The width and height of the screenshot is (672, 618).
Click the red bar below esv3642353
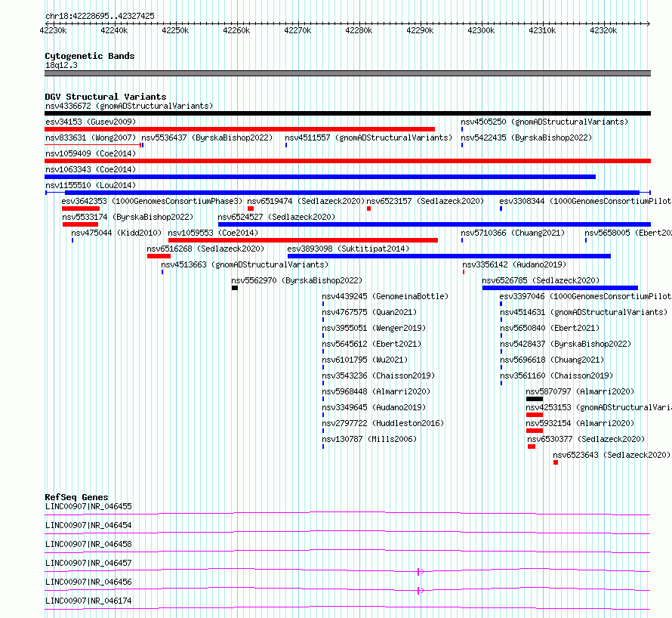pyautogui.click(x=81, y=209)
